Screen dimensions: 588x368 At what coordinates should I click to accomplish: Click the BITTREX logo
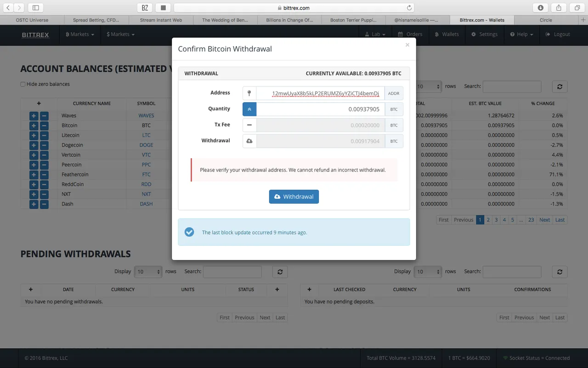35,35
